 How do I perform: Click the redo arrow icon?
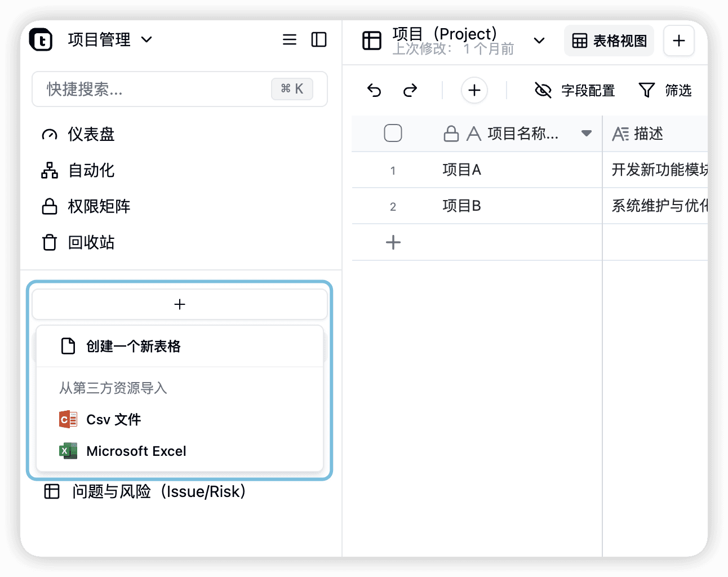410,90
